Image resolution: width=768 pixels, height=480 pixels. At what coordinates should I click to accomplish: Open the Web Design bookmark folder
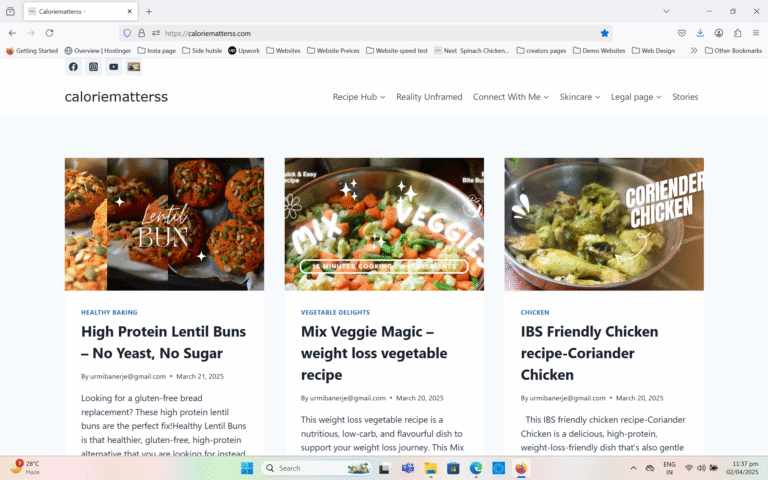pos(653,50)
